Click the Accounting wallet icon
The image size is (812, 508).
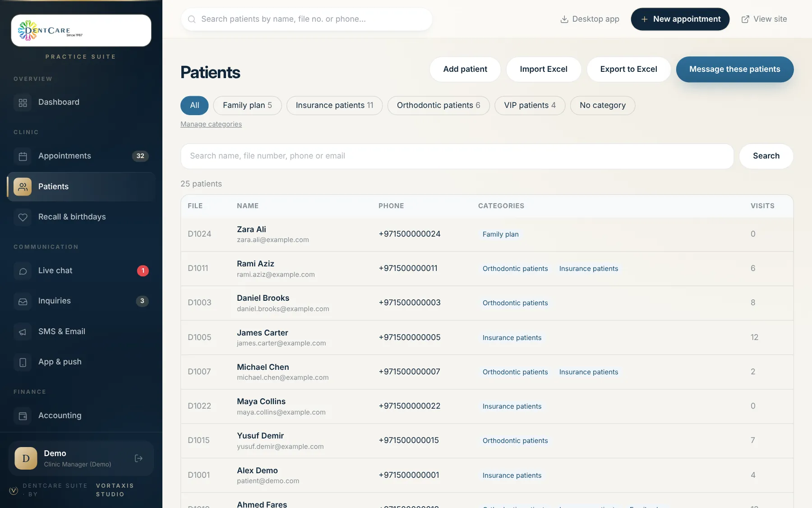pyautogui.click(x=23, y=416)
